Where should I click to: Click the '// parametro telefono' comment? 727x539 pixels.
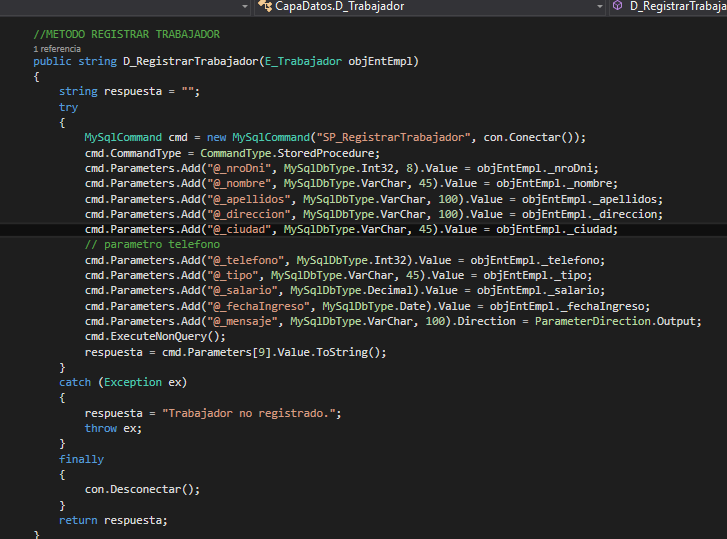[153, 244]
